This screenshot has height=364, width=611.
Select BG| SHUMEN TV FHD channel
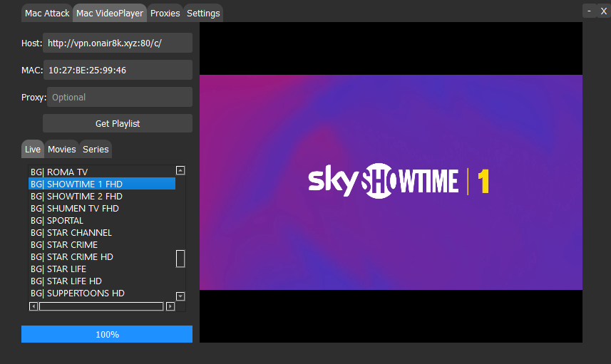[x=102, y=208]
